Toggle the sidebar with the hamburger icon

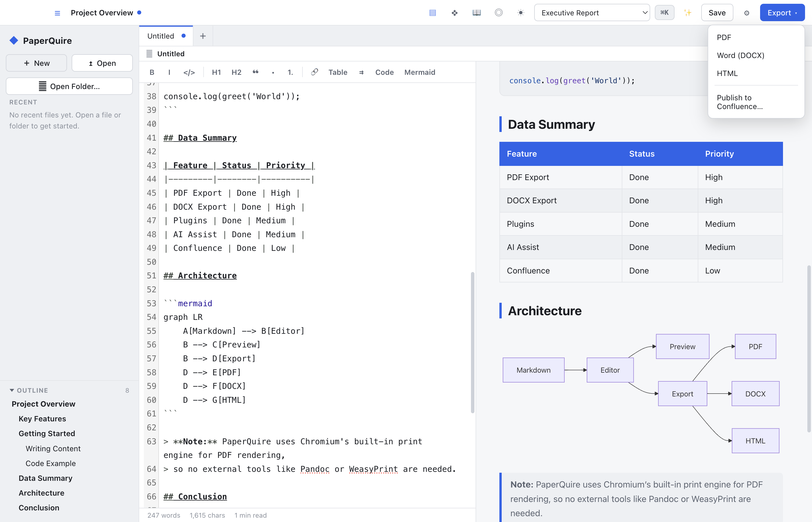[57, 13]
